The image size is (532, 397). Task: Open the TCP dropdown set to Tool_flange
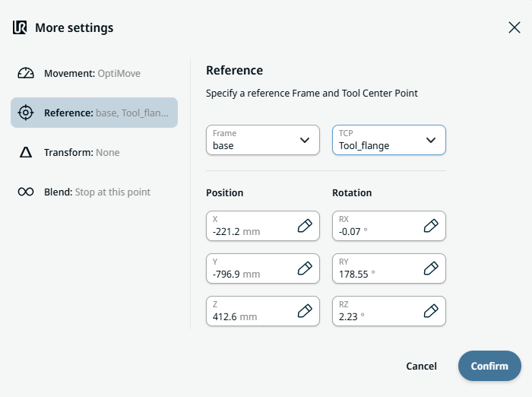[388, 140]
